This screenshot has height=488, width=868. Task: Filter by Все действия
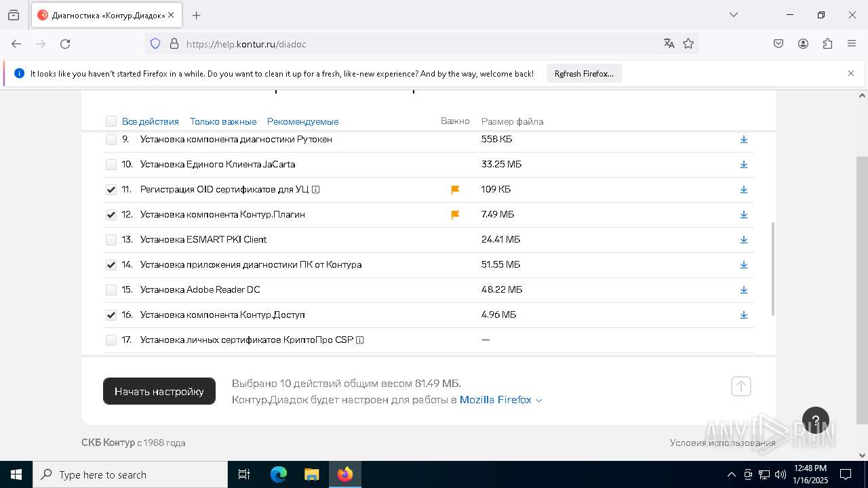(x=151, y=121)
